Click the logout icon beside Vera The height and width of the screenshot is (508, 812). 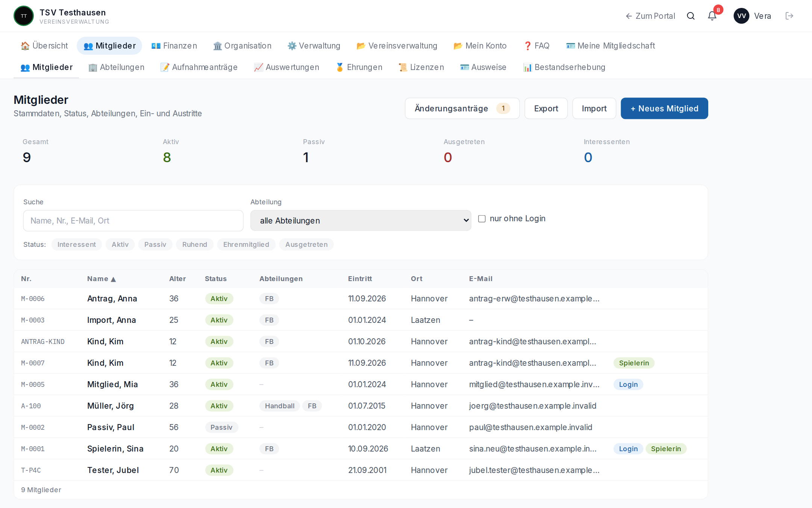point(789,16)
